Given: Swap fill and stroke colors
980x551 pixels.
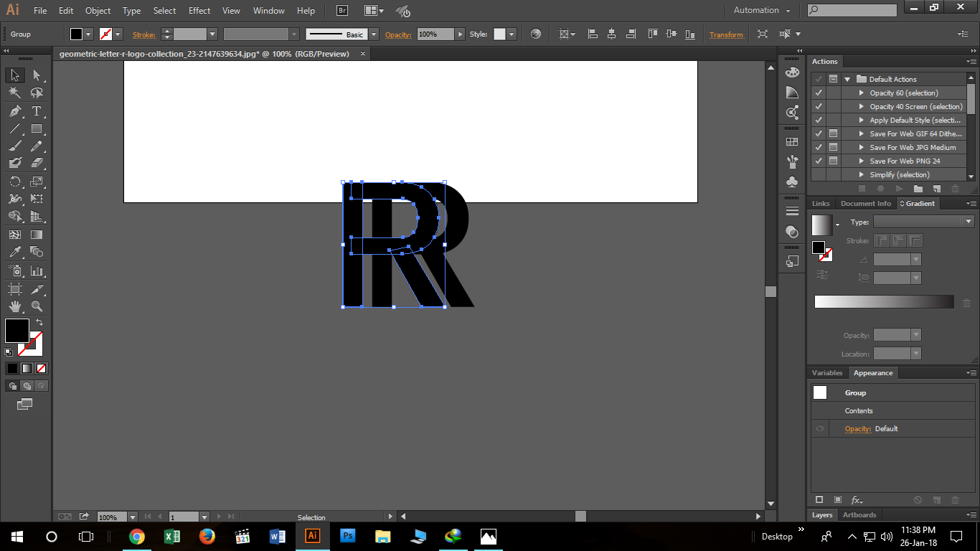Looking at the screenshot, I should [x=39, y=323].
